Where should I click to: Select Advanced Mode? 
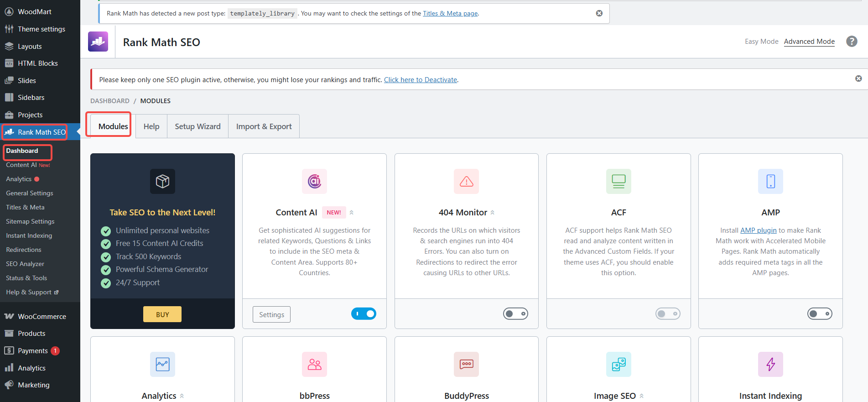tap(809, 42)
